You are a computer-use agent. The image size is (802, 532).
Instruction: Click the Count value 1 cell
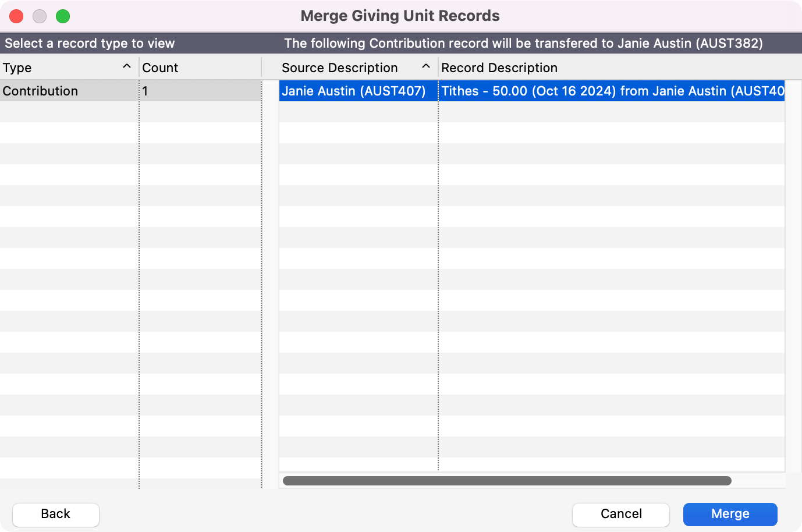tap(200, 91)
